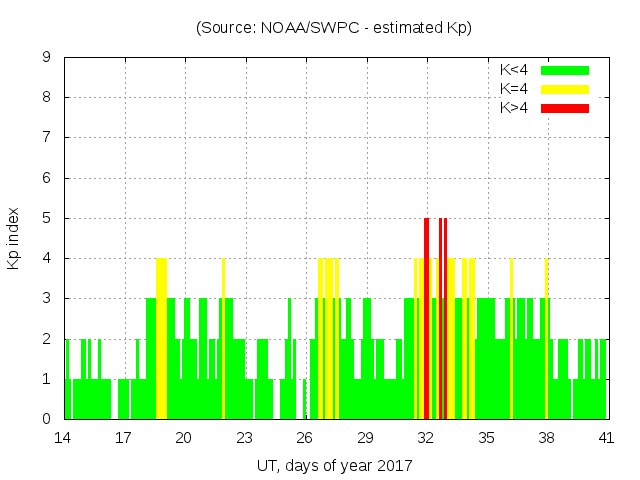The image size is (640, 480).
Task: Click x-axis tick label 41
Action: [607, 438]
